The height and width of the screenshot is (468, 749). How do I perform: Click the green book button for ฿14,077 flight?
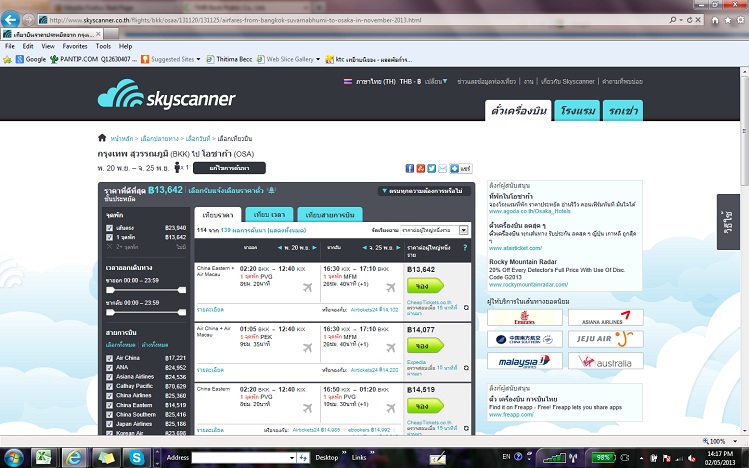click(425, 345)
